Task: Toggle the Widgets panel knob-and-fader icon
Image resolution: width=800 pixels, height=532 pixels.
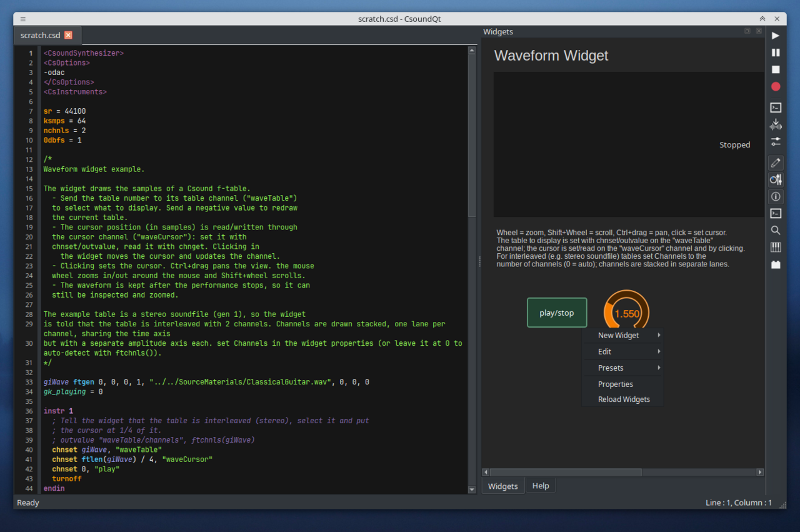Action: coord(776,179)
